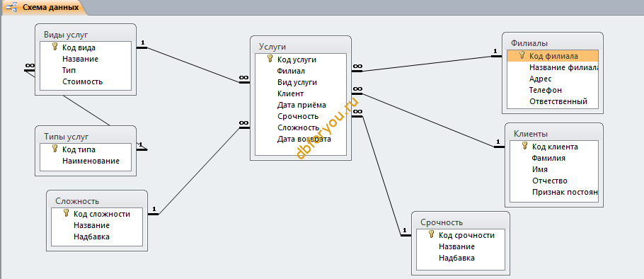644x279 pixels.
Task: Click the relationship line joining Сложность and Услуги
Action: pos(198,171)
